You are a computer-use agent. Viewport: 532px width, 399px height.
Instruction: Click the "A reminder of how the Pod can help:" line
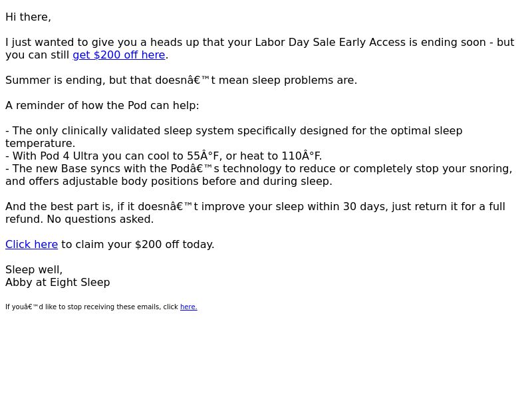coord(102,106)
